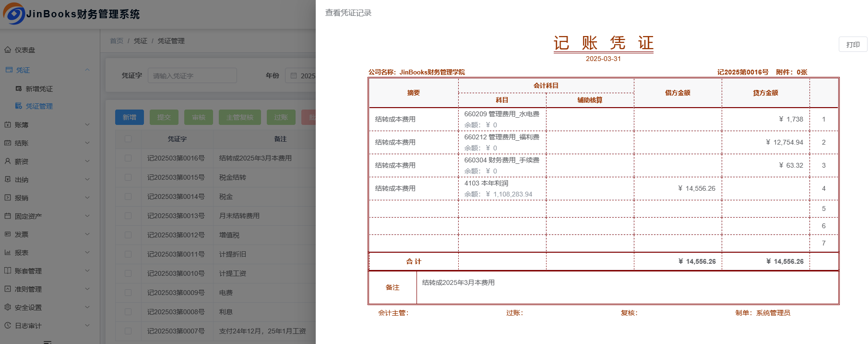Image resolution: width=868 pixels, height=344 pixels.
Task: Click the 新增凭证 submenu icon
Action: [x=19, y=88]
